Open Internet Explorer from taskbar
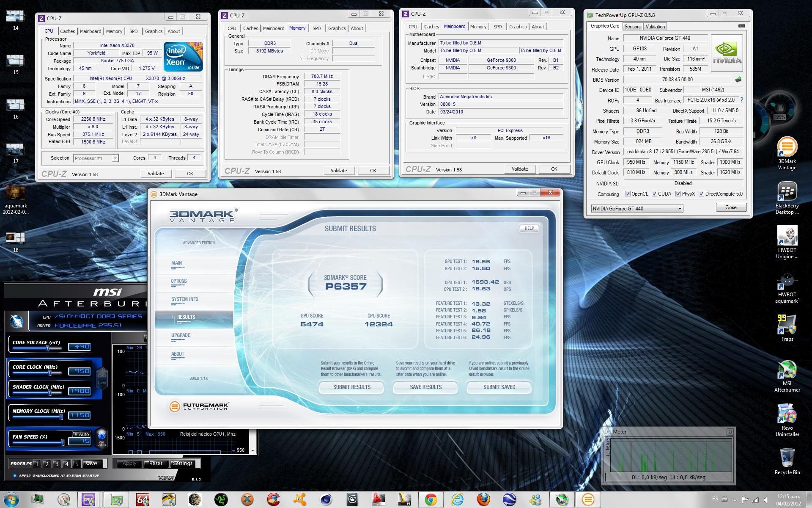Screen dimensions: 812x508 (x=457, y=500)
